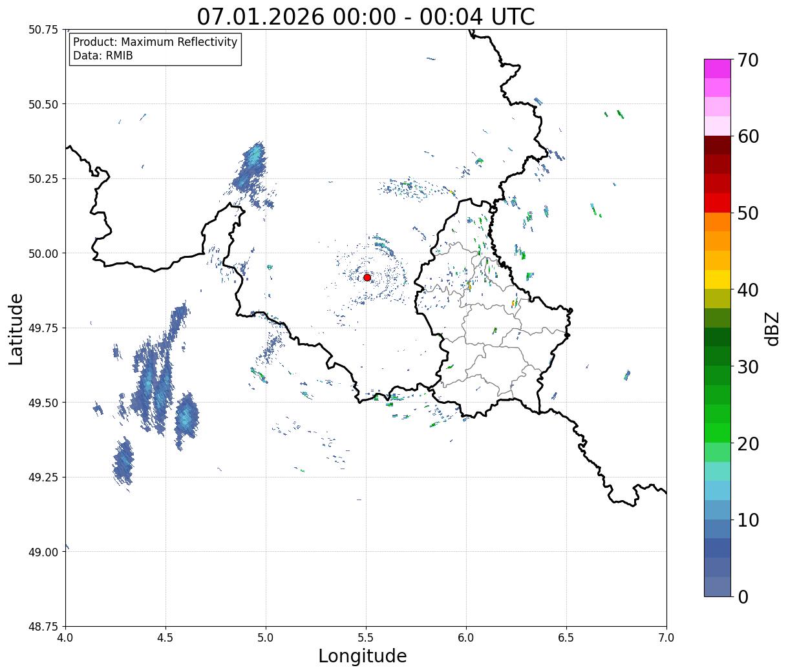Click the colorbar tick label 50
788x672 pixels.
(x=748, y=213)
